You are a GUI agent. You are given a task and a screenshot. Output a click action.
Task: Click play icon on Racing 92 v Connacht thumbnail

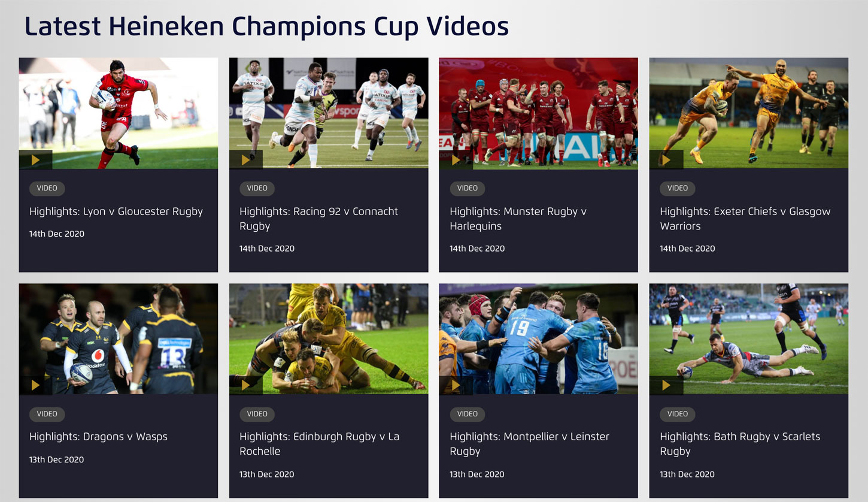(245, 160)
